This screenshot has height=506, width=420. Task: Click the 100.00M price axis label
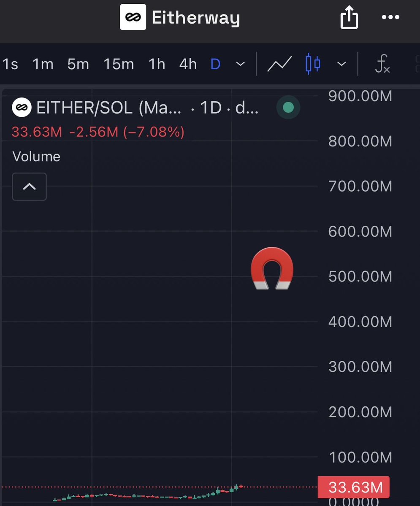click(x=360, y=457)
